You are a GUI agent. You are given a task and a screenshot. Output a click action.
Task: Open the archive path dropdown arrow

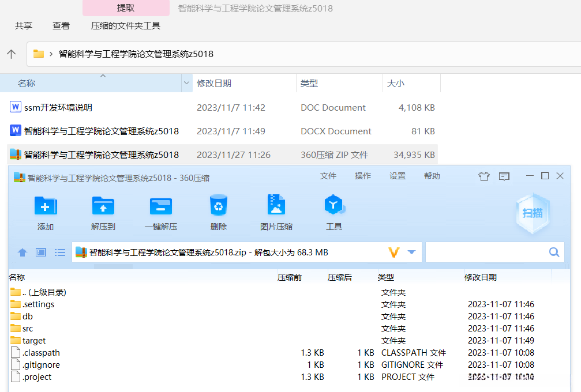411,252
